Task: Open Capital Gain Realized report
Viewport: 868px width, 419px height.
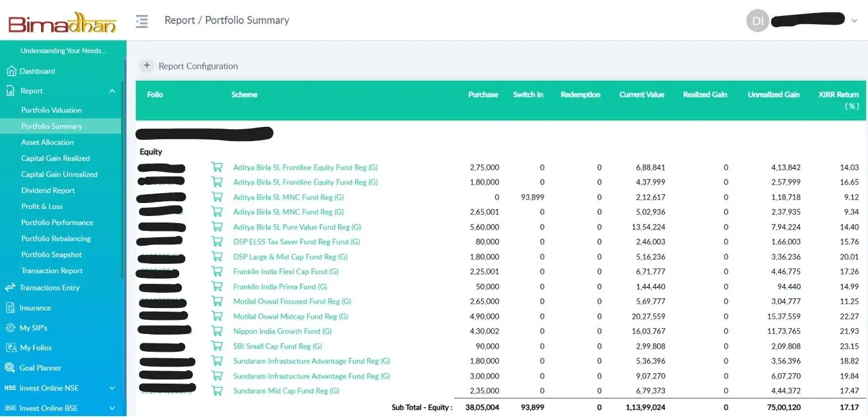Action: pyautogui.click(x=55, y=158)
